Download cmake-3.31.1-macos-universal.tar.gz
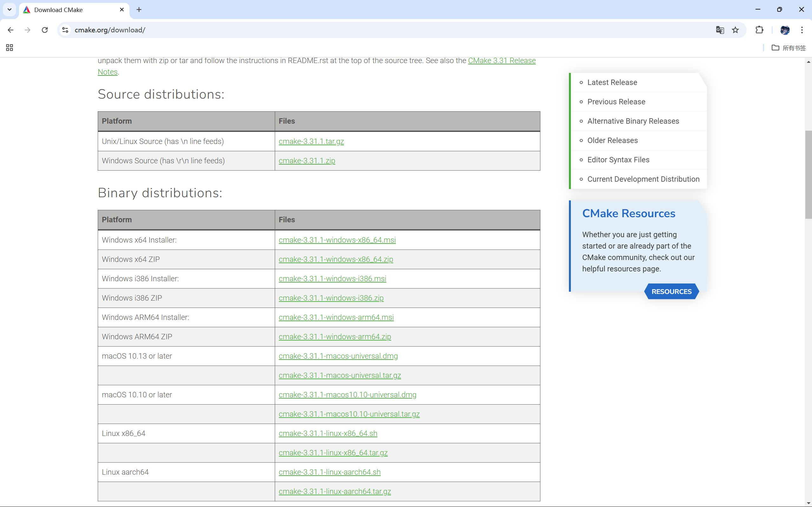The width and height of the screenshot is (812, 507). tap(340, 375)
